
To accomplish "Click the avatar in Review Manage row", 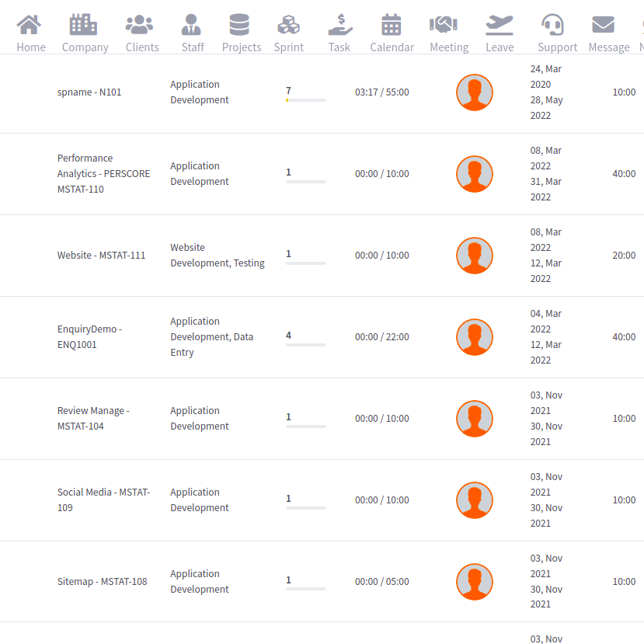I will (x=474, y=419).
